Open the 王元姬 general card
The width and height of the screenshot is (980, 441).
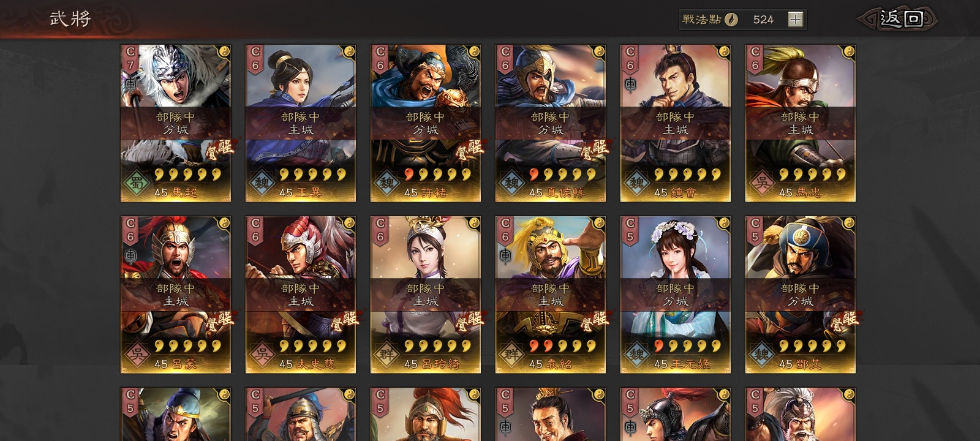tap(676, 295)
